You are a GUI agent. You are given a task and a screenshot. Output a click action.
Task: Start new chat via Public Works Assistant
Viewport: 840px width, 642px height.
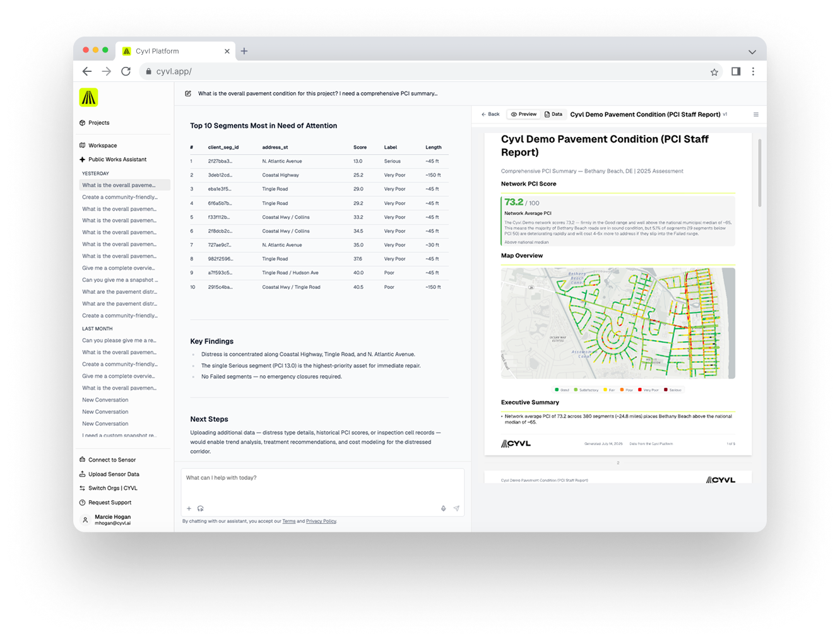[x=113, y=160]
